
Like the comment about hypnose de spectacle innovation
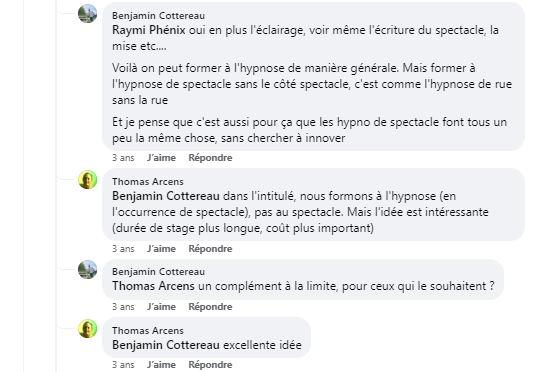coord(161,158)
